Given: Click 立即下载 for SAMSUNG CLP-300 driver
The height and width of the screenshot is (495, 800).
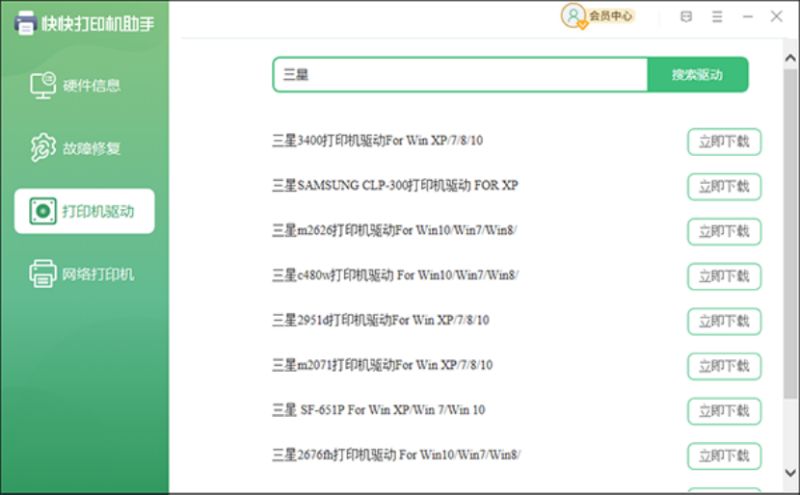Looking at the screenshot, I should click(724, 186).
